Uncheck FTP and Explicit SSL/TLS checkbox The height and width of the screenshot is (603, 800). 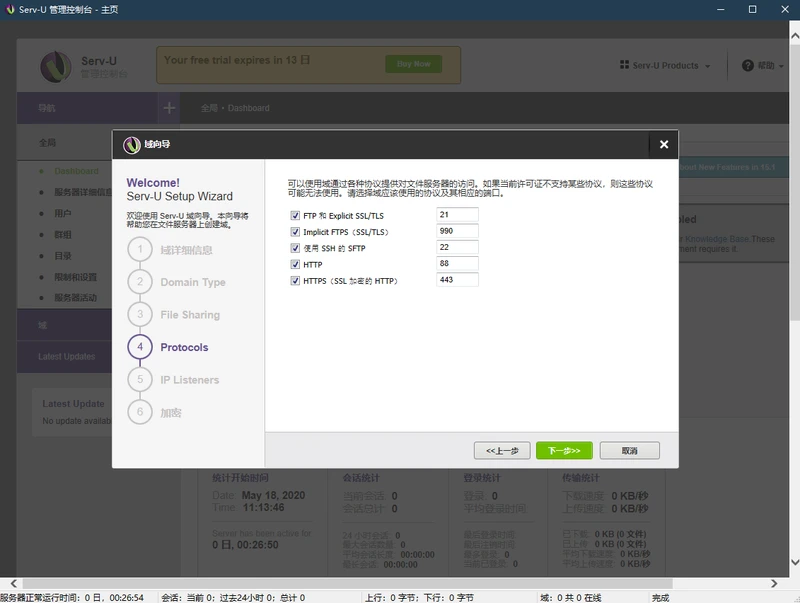click(295, 215)
